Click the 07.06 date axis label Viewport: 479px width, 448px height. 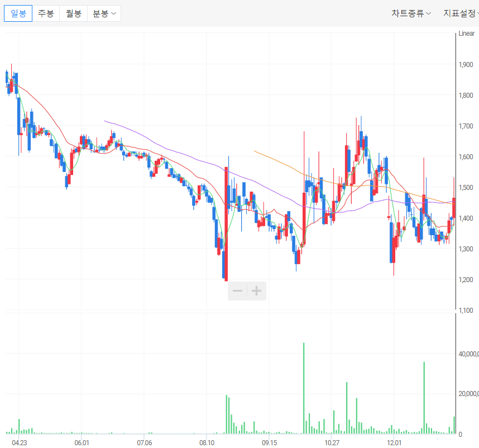coord(144,443)
